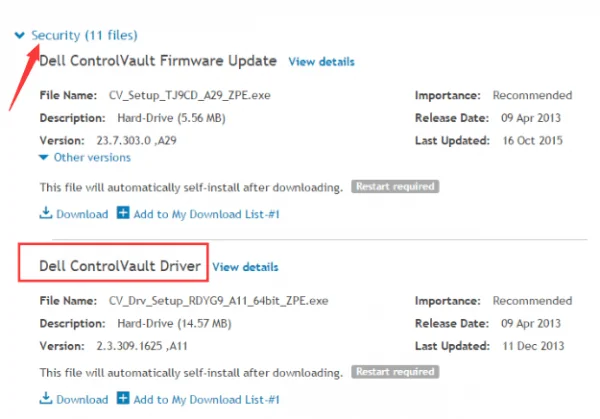Click blue plus icon for Firmware Update
This screenshot has height=419, width=600.
[123, 212]
